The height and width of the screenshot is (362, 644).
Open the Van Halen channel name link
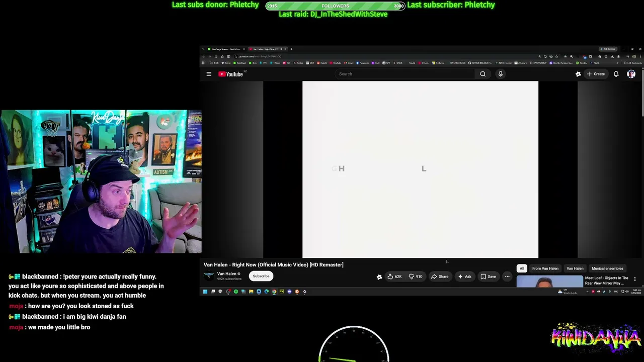tap(227, 274)
